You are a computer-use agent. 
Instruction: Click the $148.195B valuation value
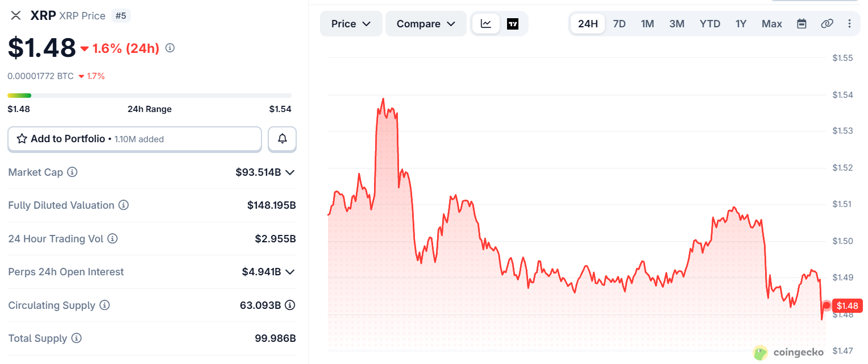(x=272, y=205)
